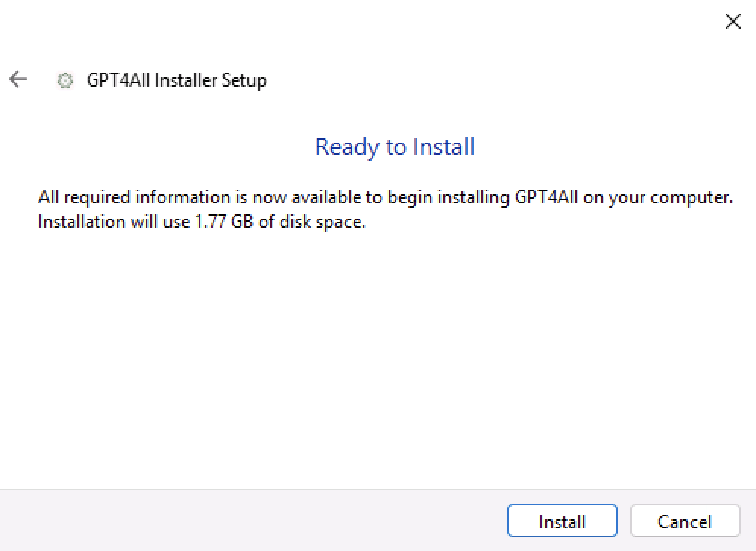Click the 'GPT4All Installer Setup' title text
756x551 pixels.
(176, 80)
